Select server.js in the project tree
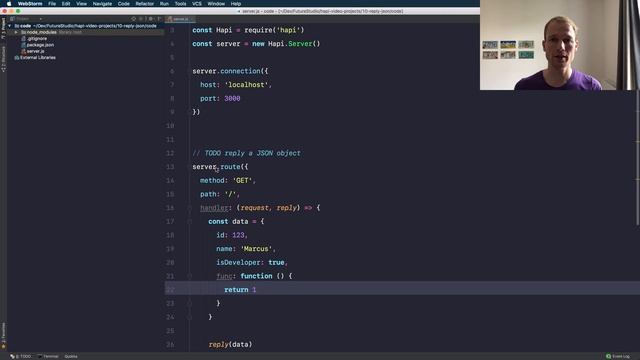Image resolution: width=640 pixels, height=360 pixels. 36,51
